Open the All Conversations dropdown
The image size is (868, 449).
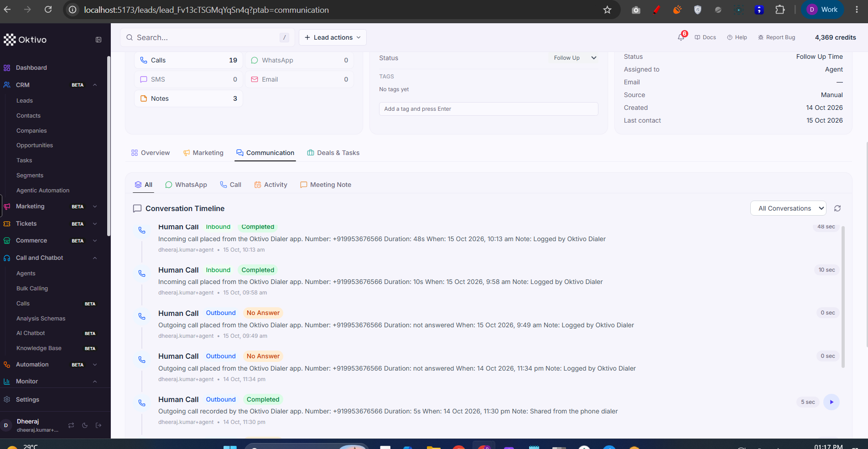pyautogui.click(x=788, y=208)
